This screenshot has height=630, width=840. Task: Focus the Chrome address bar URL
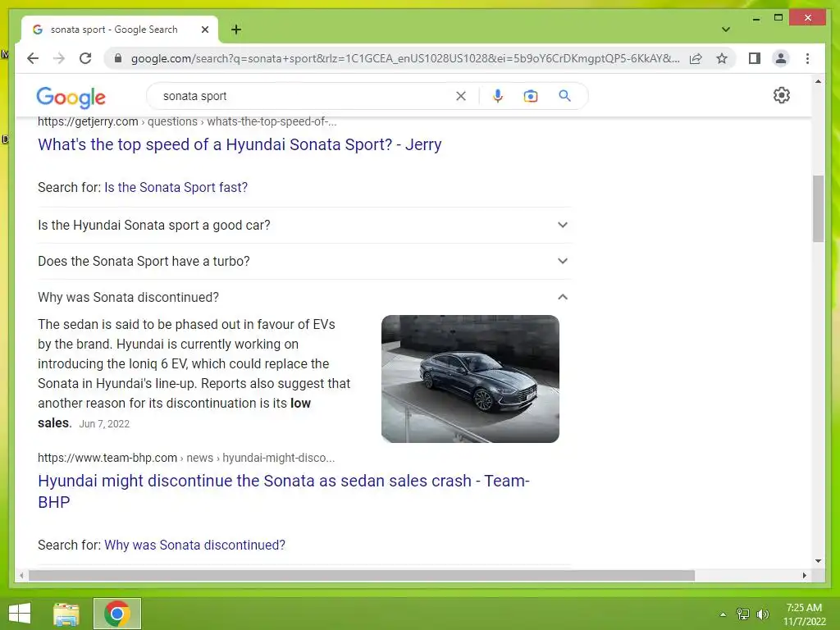404,58
